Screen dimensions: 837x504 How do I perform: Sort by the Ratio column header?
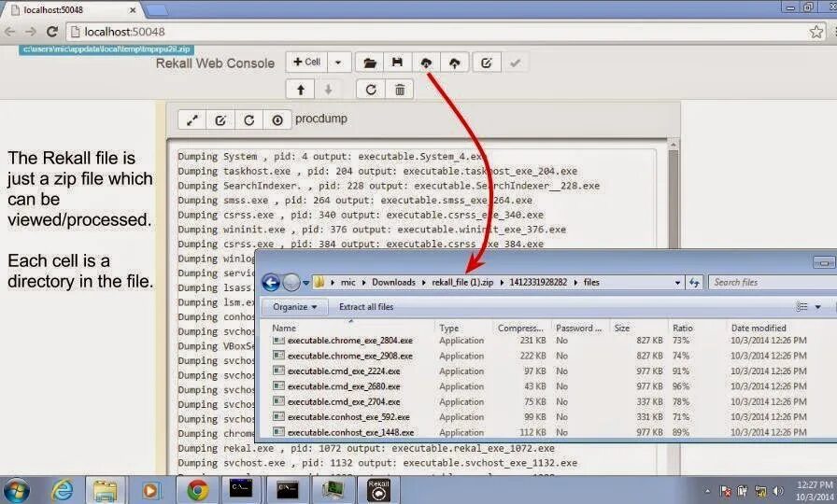pyautogui.click(x=696, y=328)
